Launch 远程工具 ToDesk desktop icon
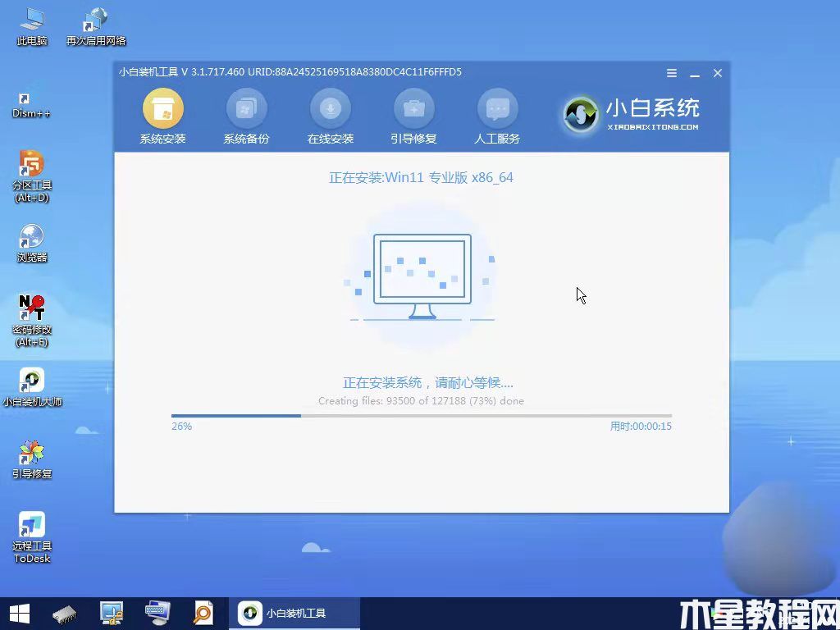The width and height of the screenshot is (840, 630). [32, 537]
